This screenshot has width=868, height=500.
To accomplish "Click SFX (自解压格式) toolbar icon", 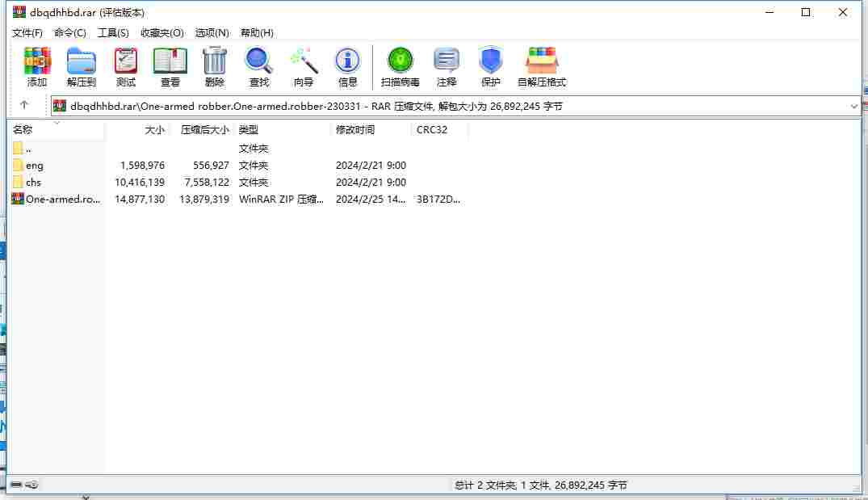I will [x=542, y=61].
